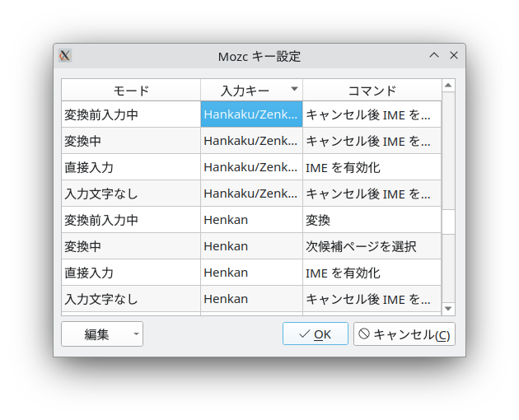Select IME を有効化 in the Henkan row
This screenshot has height=420, width=519.
pos(372,273)
